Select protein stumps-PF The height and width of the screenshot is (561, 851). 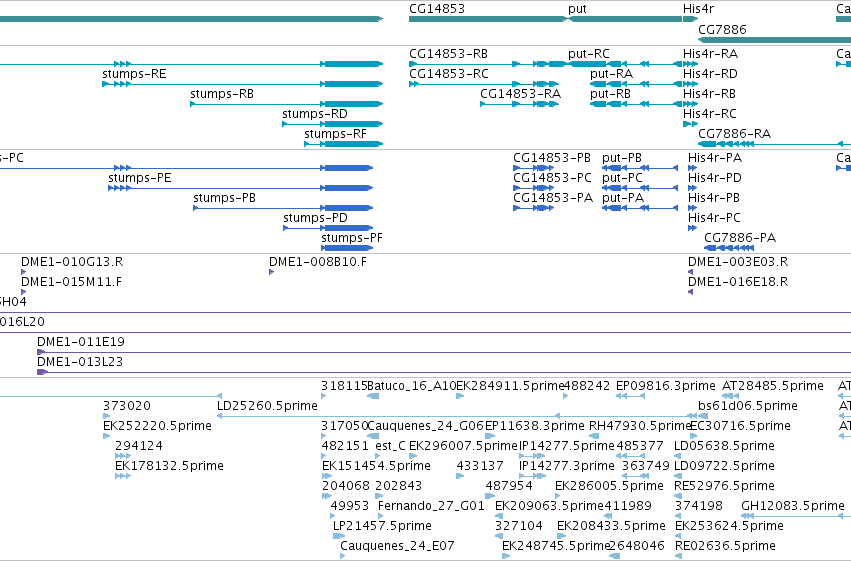347,248
